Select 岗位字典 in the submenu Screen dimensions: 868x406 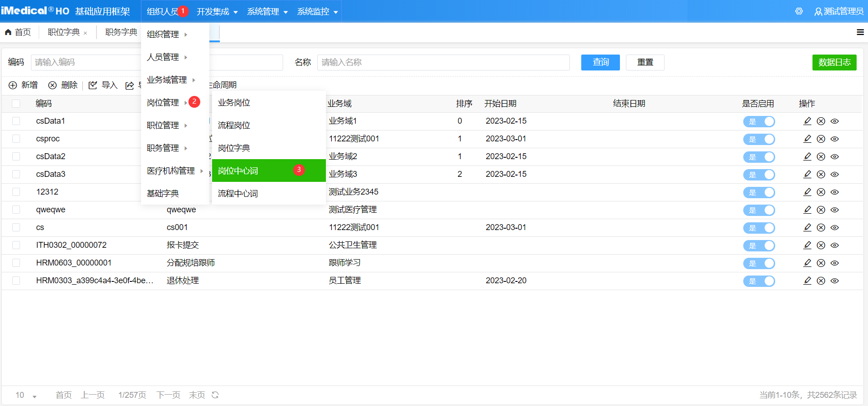[x=269, y=148]
